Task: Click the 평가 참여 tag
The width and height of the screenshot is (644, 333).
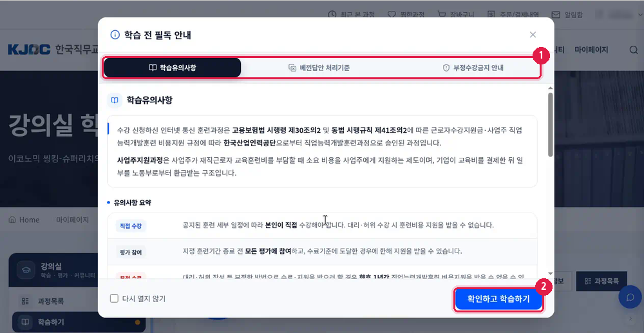Action: 131,252
